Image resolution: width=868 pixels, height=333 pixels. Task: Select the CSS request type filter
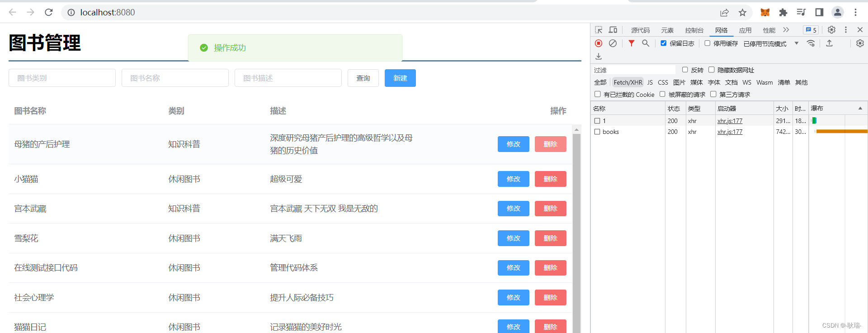pyautogui.click(x=663, y=82)
